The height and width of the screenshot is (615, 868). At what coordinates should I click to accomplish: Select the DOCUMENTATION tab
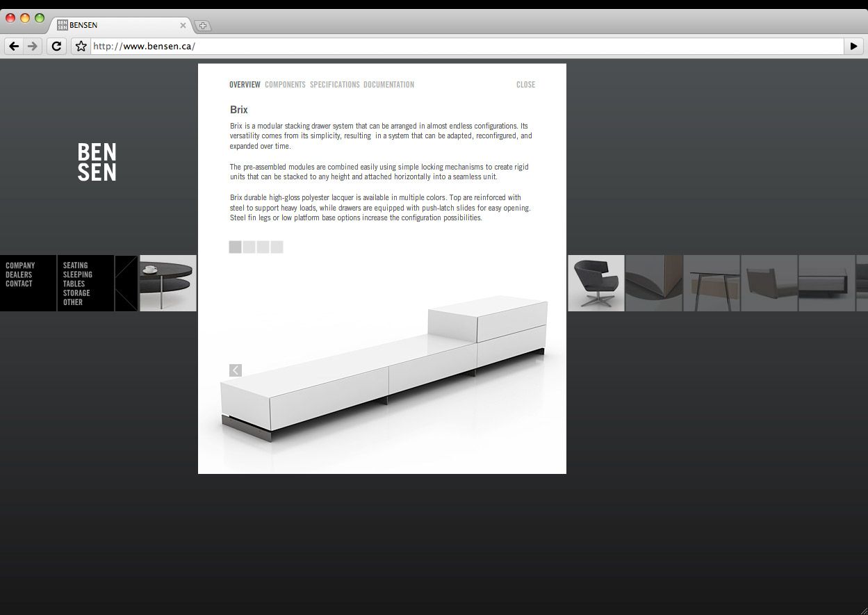388,84
